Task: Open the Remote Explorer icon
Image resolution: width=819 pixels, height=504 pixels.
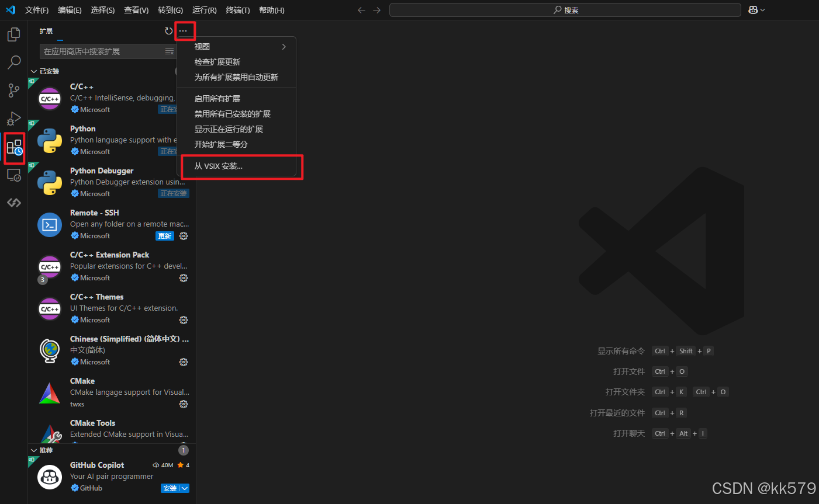Action: 13,175
